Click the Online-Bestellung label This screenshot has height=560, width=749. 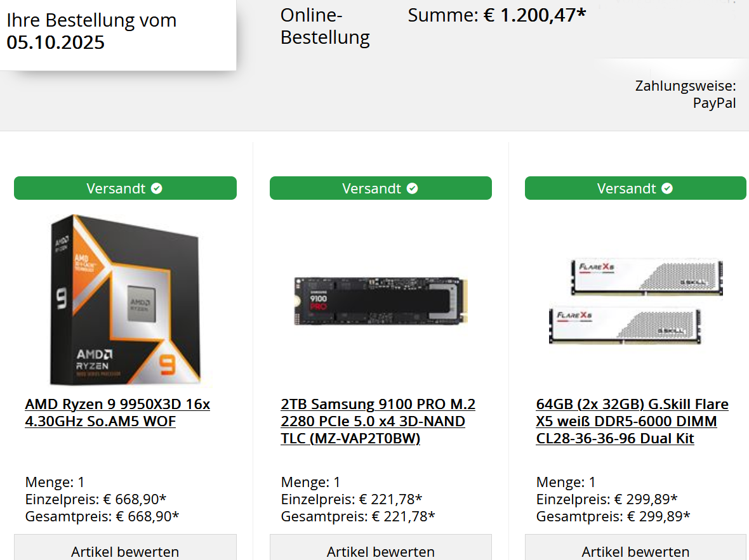coord(325,26)
